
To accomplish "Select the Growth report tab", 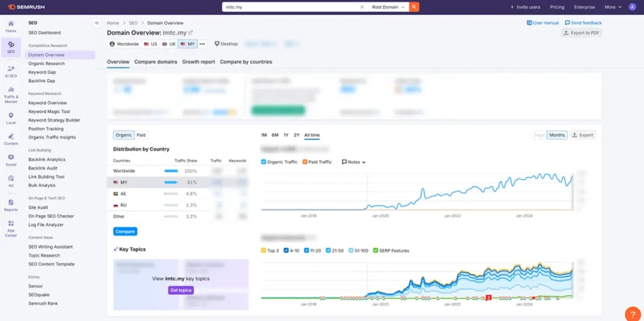I will [x=198, y=62].
